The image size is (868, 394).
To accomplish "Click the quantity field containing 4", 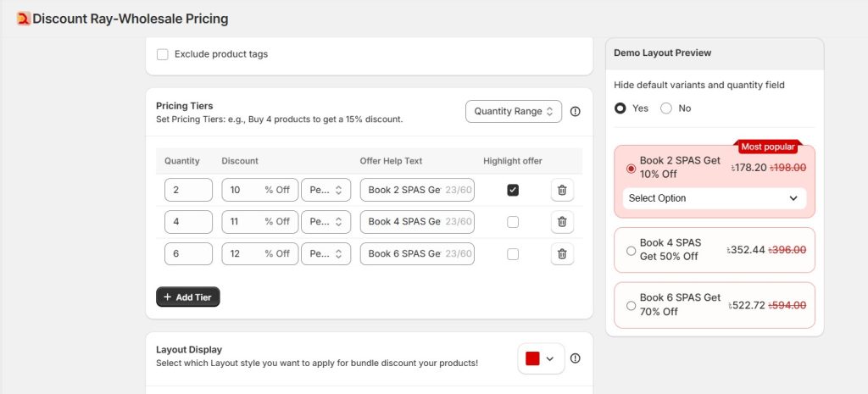I will click(x=188, y=222).
